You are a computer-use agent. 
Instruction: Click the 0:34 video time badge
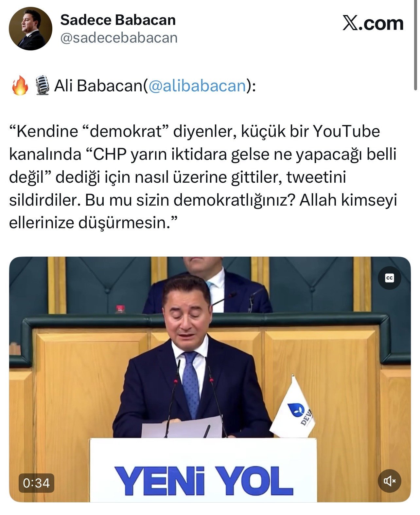click(x=36, y=483)
